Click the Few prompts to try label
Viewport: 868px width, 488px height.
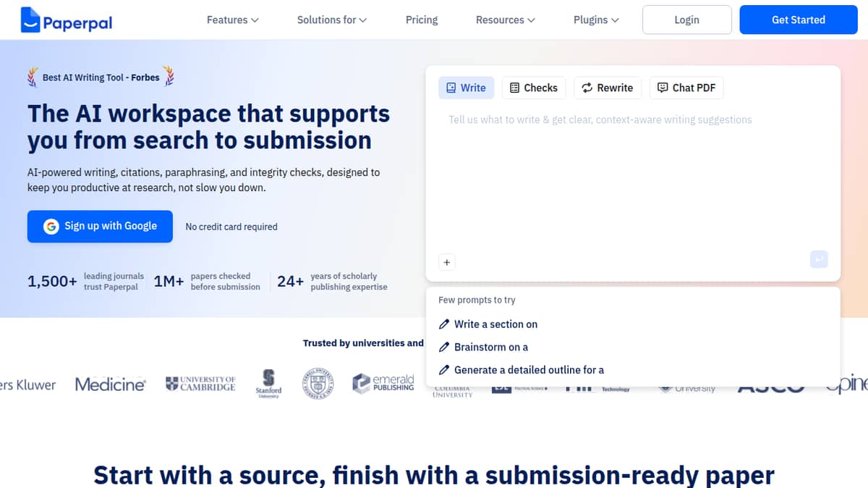tap(477, 300)
